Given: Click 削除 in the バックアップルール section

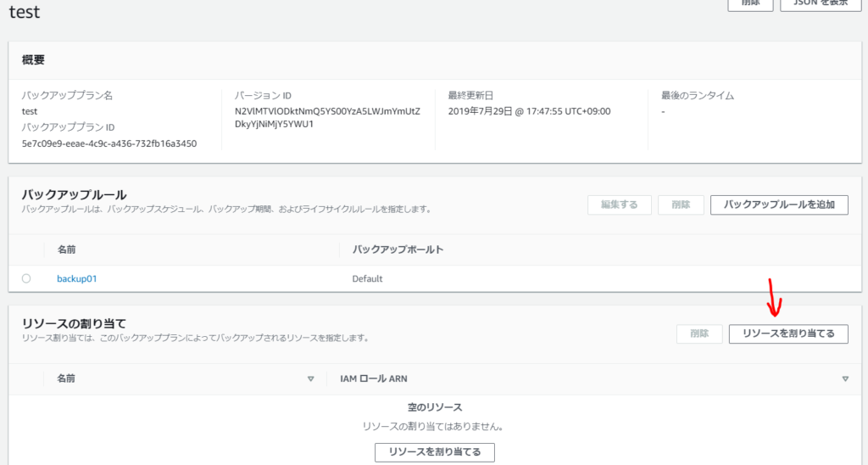Looking at the screenshot, I should coord(680,204).
